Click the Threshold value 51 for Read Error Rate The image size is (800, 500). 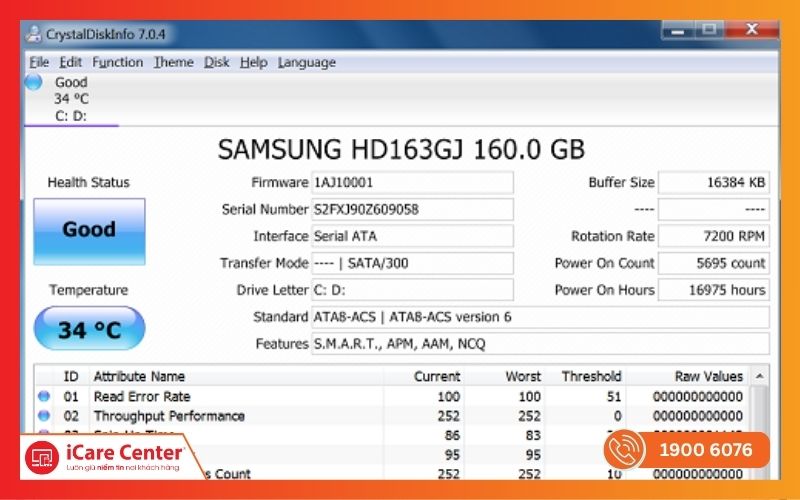pos(614,396)
